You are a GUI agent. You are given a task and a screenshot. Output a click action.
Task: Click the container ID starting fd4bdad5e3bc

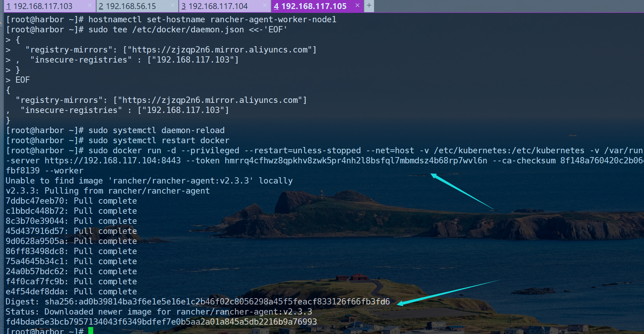click(161, 322)
